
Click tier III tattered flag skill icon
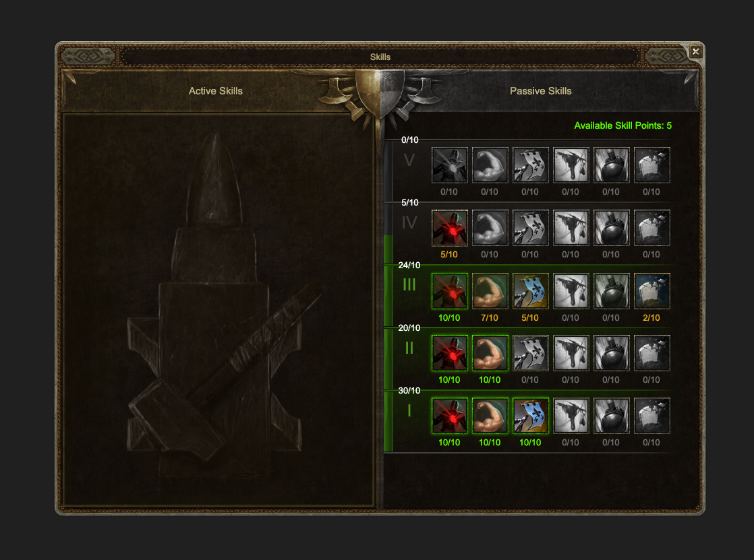point(571,291)
